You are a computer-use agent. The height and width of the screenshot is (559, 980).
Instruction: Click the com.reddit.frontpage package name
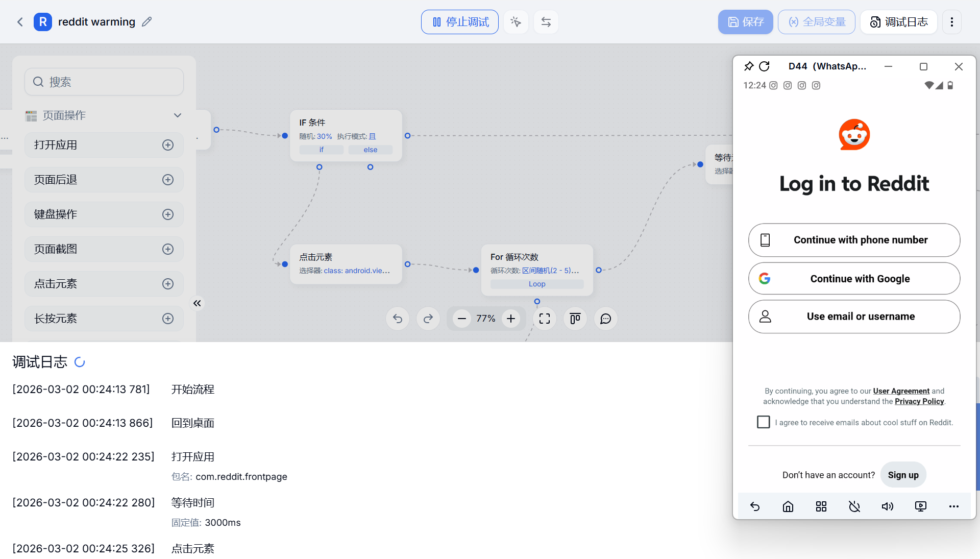tap(241, 477)
